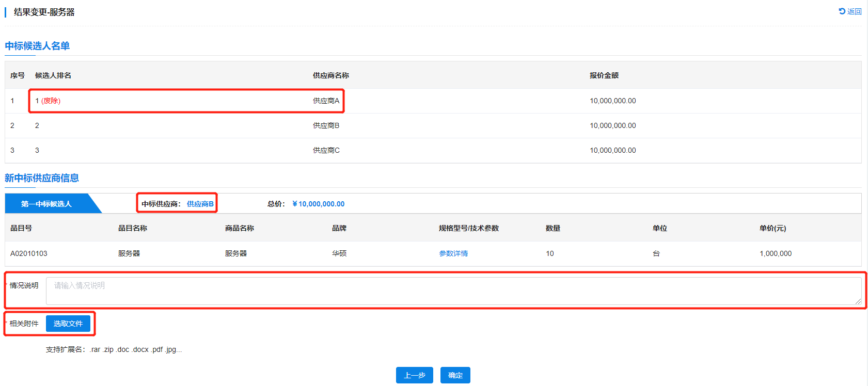Click the 情况说明 text area resize handle
Viewport: 868px width, 386px height.
(858, 301)
